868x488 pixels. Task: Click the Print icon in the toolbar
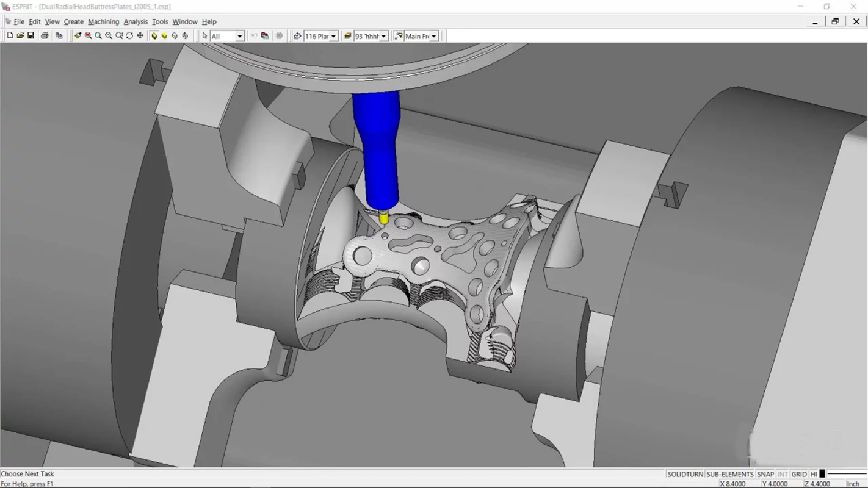(x=45, y=36)
